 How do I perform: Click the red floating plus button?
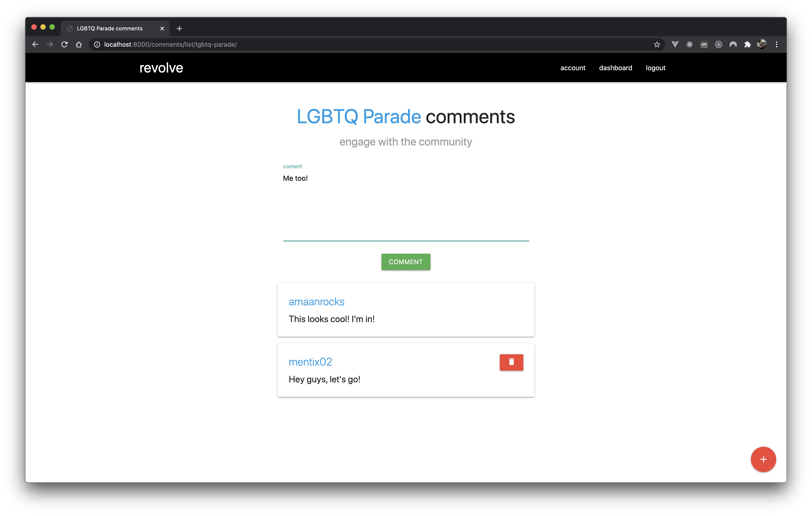coord(763,459)
